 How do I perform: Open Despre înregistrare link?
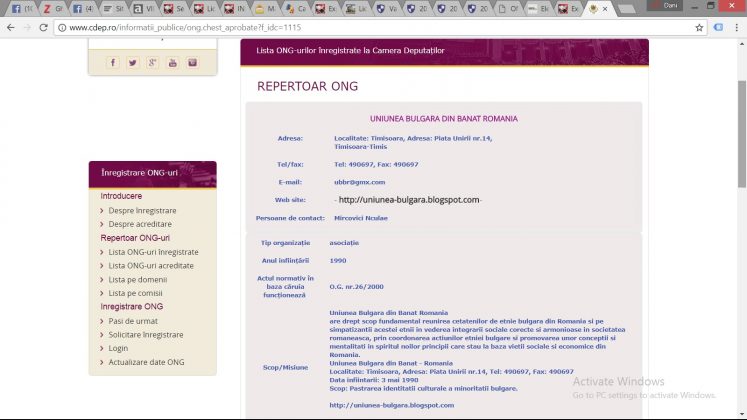142,211
